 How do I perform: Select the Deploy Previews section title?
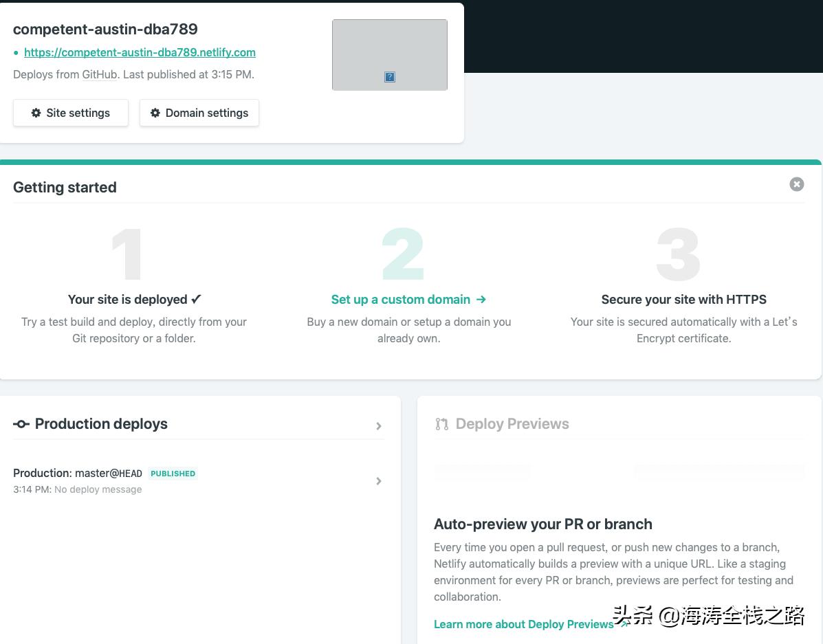tap(512, 424)
